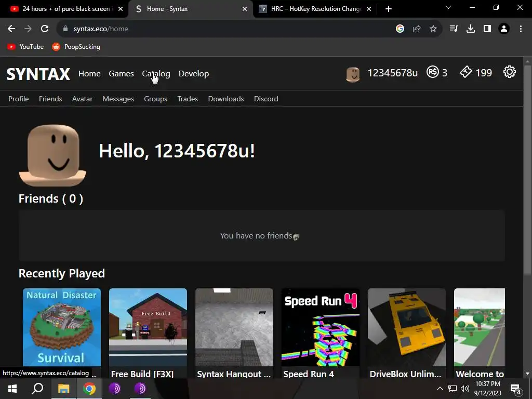Close the HRC HotKey Resolution Changer tab
This screenshot has width=532, height=399.
coord(369,9)
